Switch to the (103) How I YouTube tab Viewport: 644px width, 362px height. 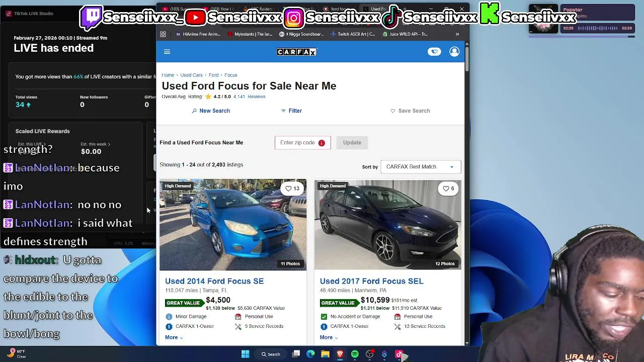[x=218, y=9]
